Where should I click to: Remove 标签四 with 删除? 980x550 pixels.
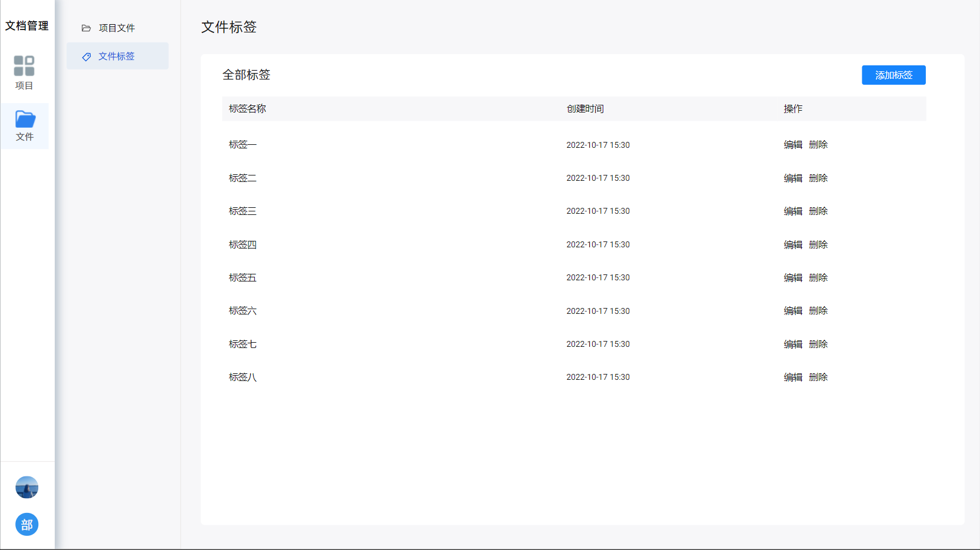[818, 244]
